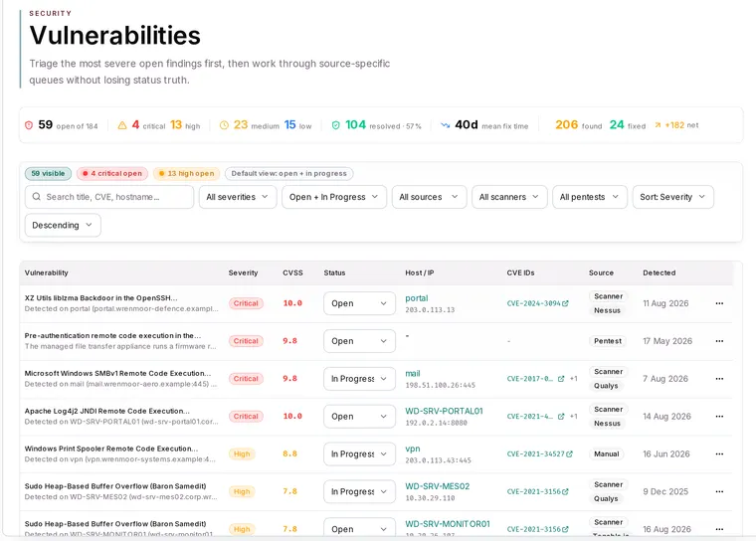Viewport: 756px width, 541px height.
Task: Open the All scanners dropdown
Action: 509,197
